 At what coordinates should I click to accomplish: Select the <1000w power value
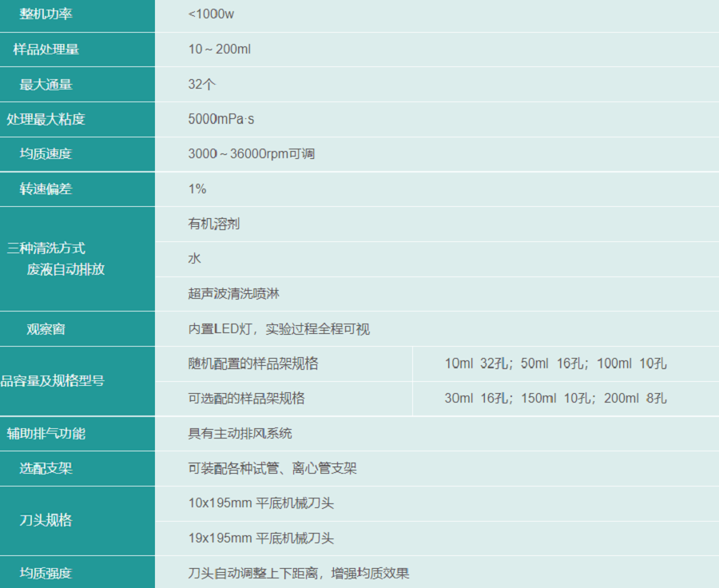click(211, 14)
